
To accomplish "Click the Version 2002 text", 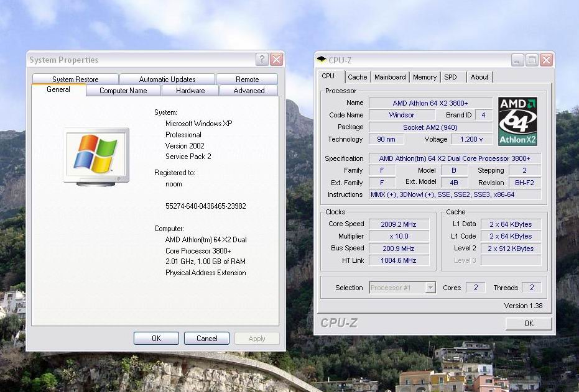I will pos(185,145).
